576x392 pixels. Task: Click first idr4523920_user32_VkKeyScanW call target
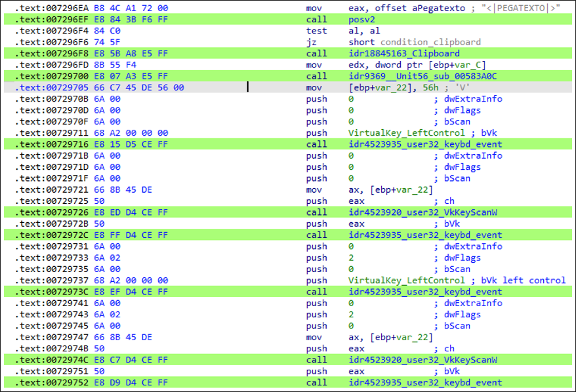tap(423, 212)
